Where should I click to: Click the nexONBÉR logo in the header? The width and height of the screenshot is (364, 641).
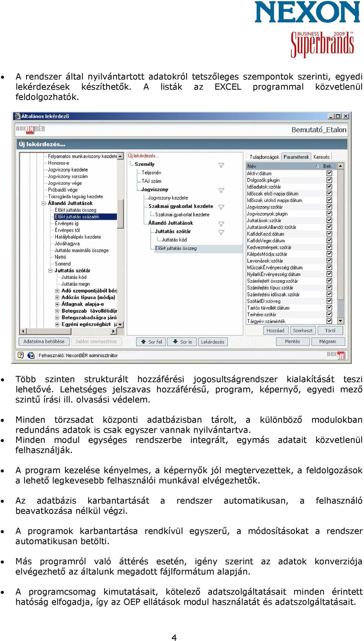pyautogui.click(x=30, y=129)
